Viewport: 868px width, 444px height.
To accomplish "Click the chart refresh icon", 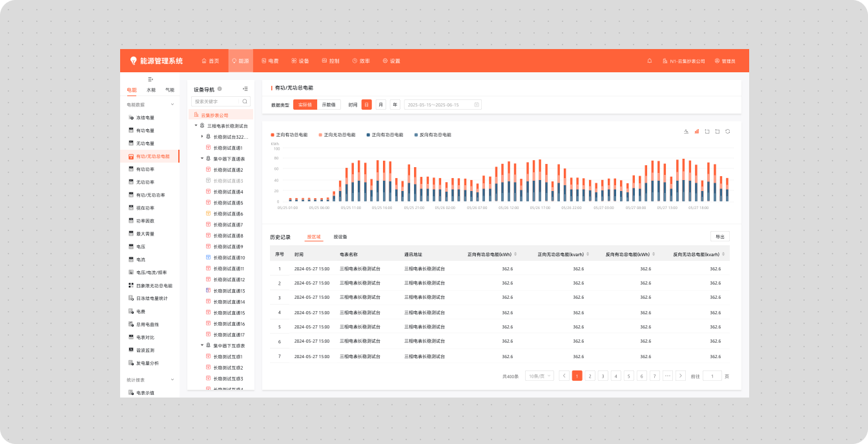I will click(x=728, y=131).
